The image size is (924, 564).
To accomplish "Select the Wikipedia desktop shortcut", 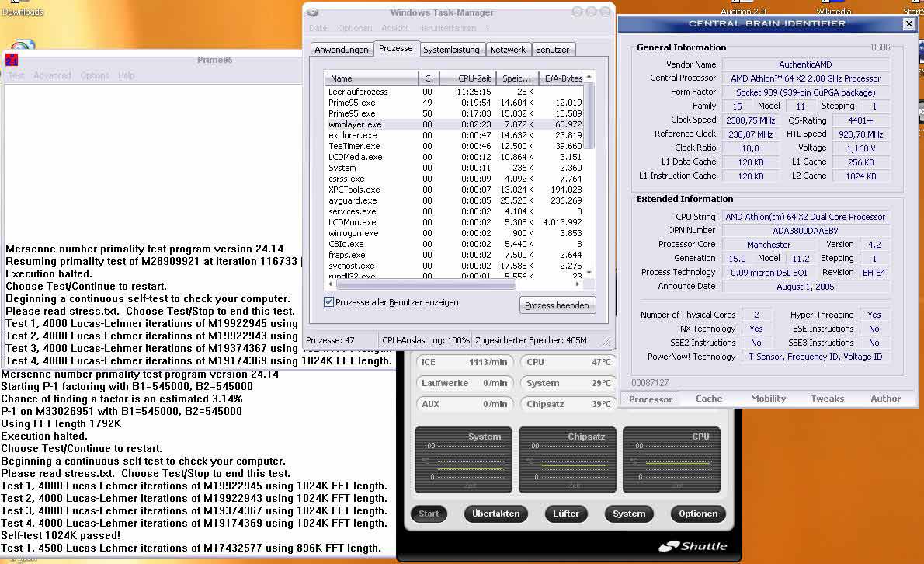I will point(833,12).
